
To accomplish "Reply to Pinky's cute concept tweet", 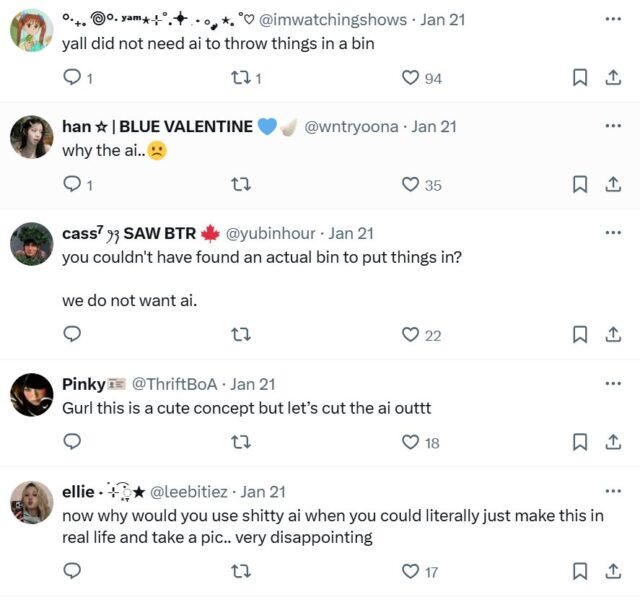I will coord(71,442).
